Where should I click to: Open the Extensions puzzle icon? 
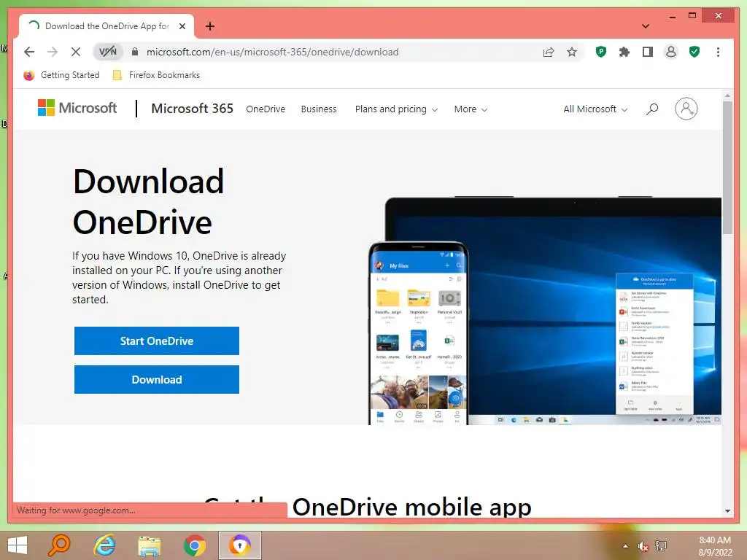coord(624,52)
